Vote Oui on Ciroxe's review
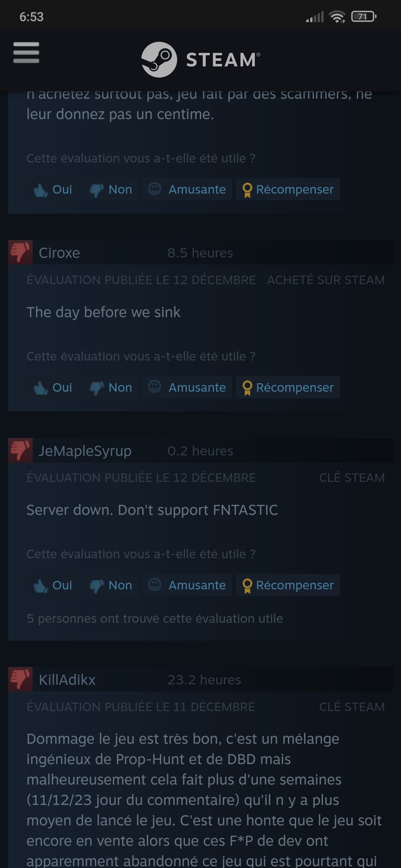401x868 pixels. (x=52, y=387)
